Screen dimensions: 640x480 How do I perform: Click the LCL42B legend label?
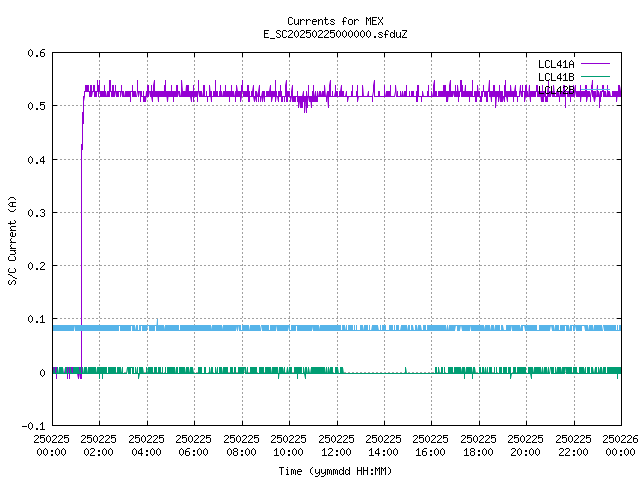556,90
